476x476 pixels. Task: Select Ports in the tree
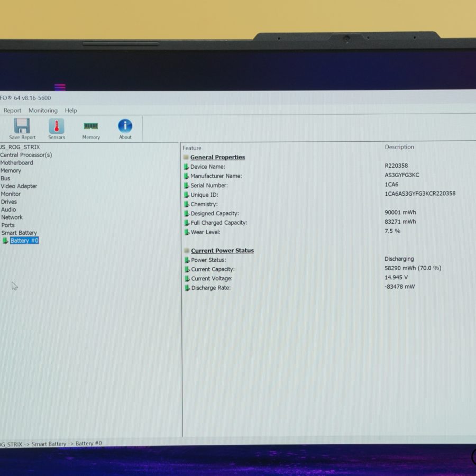(x=8, y=225)
